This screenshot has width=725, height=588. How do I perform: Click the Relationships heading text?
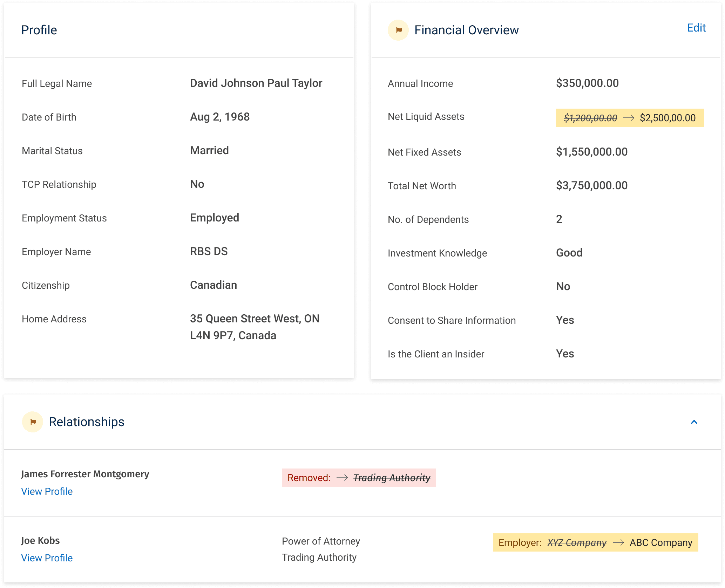87,422
